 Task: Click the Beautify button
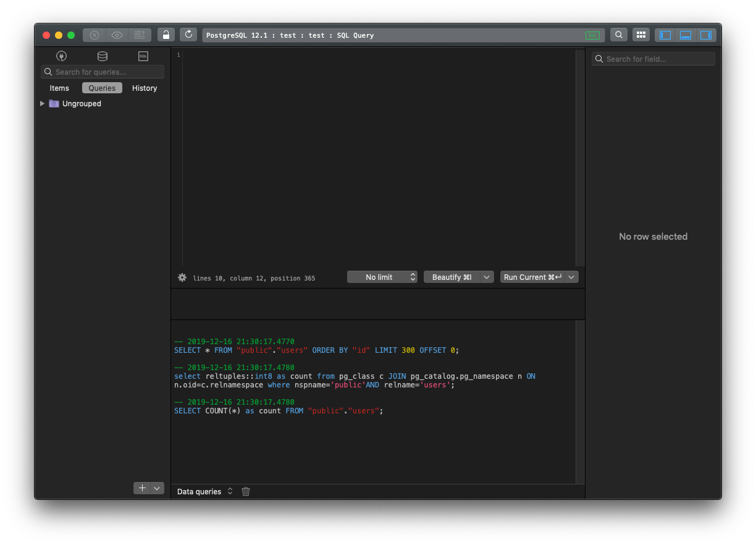(x=451, y=277)
